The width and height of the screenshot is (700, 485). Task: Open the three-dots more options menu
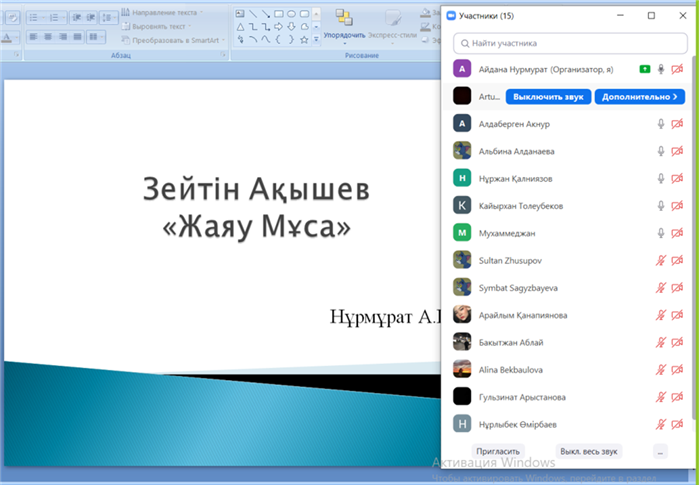pos(660,451)
